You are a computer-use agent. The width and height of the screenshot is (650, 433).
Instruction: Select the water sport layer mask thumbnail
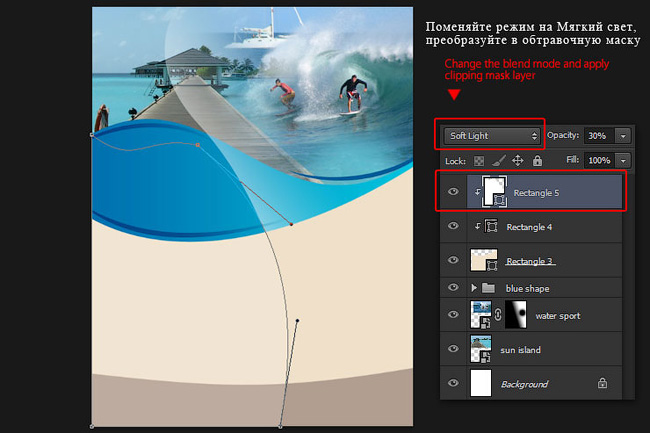click(x=516, y=315)
